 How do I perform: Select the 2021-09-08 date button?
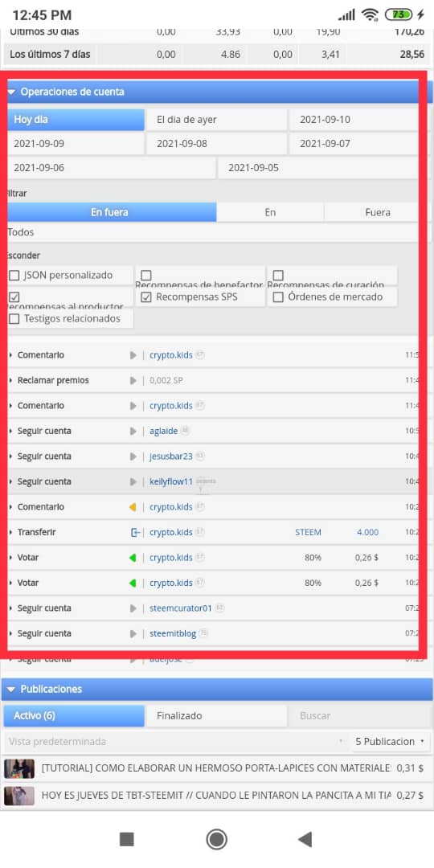(x=216, y=144)
